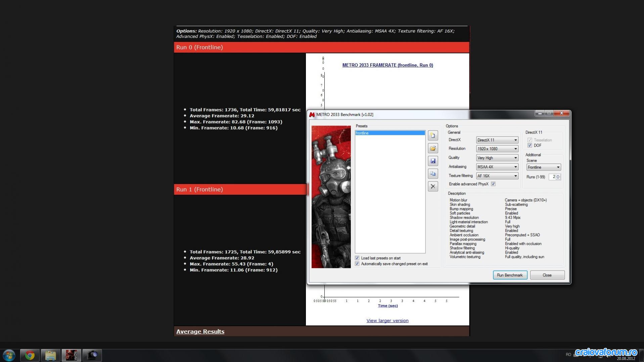The height and width of the screenshot is (362, 644).
Task: Click Max. Framerate: 82.68 result line
Action: click(236, 122)
